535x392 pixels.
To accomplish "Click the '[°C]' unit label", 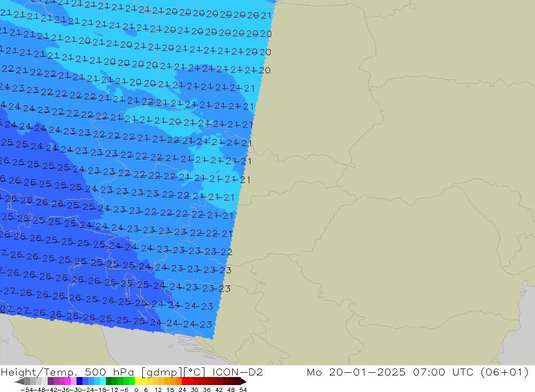I will coord(195,372).
